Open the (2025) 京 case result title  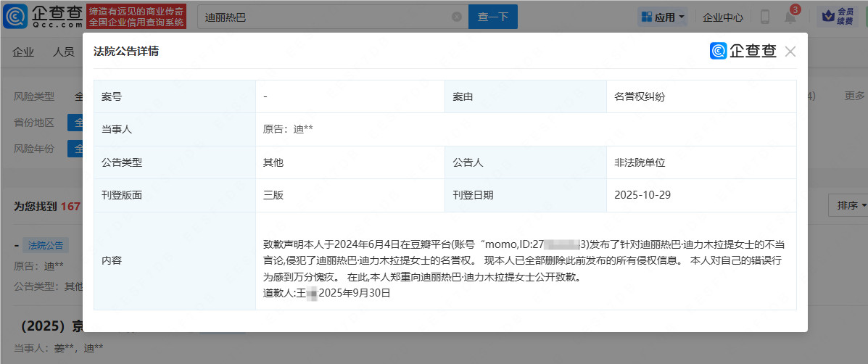pos(51,326)
